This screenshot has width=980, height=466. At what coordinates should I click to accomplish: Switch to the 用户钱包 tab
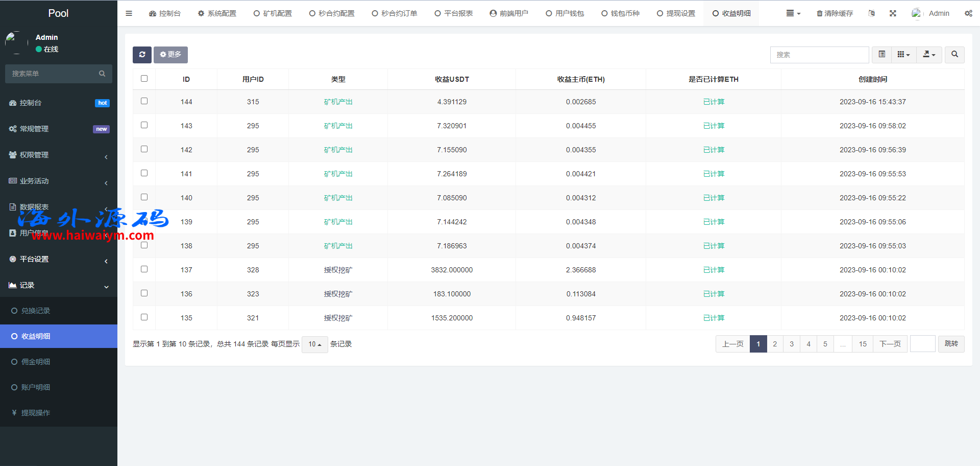coord(565,13)
